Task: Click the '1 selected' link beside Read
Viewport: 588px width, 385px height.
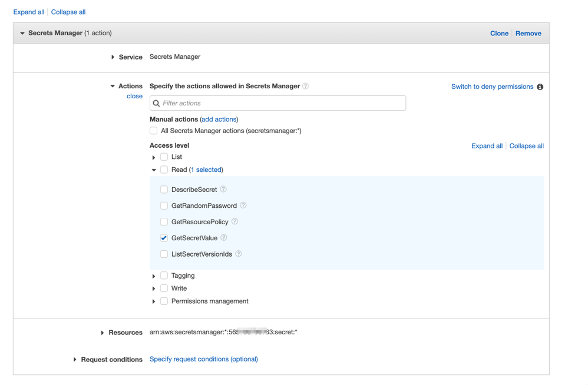Action: coord(206,170)
